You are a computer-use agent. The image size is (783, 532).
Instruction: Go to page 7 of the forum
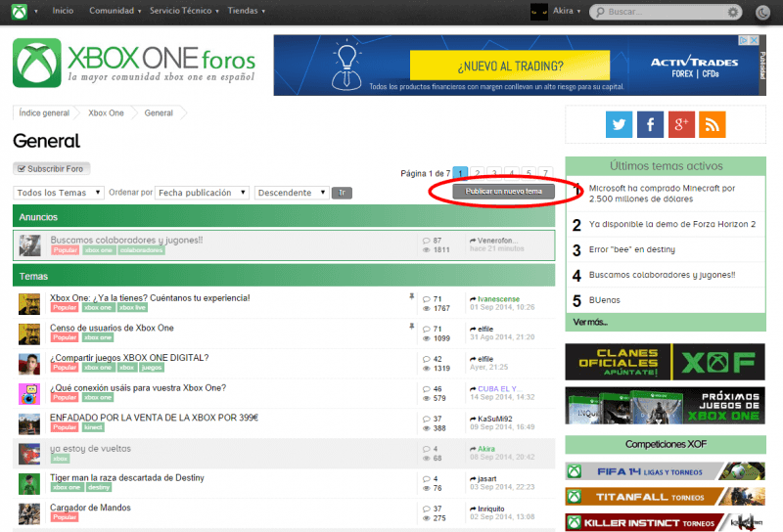coord(545,173)
